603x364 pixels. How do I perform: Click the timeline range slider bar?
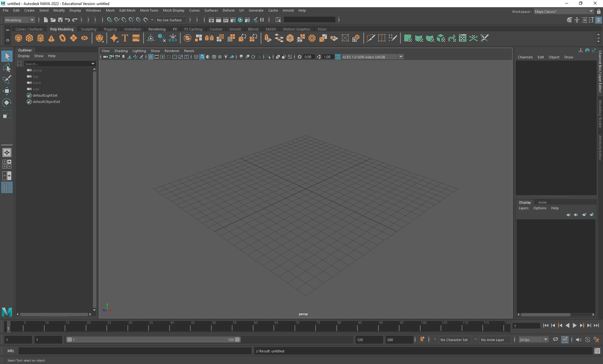coord(153,340)
